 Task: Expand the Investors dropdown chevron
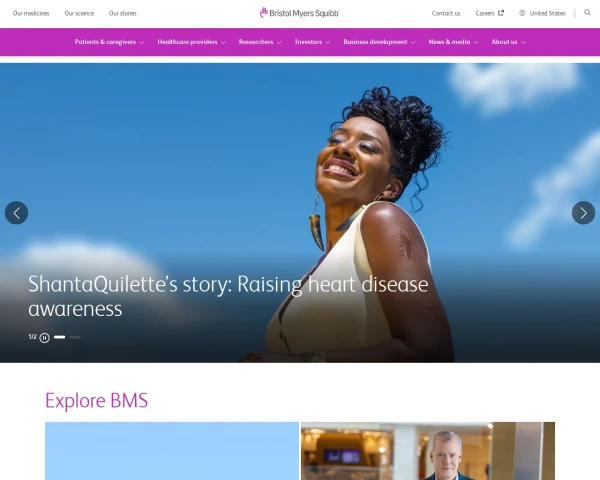coord(328,42)
